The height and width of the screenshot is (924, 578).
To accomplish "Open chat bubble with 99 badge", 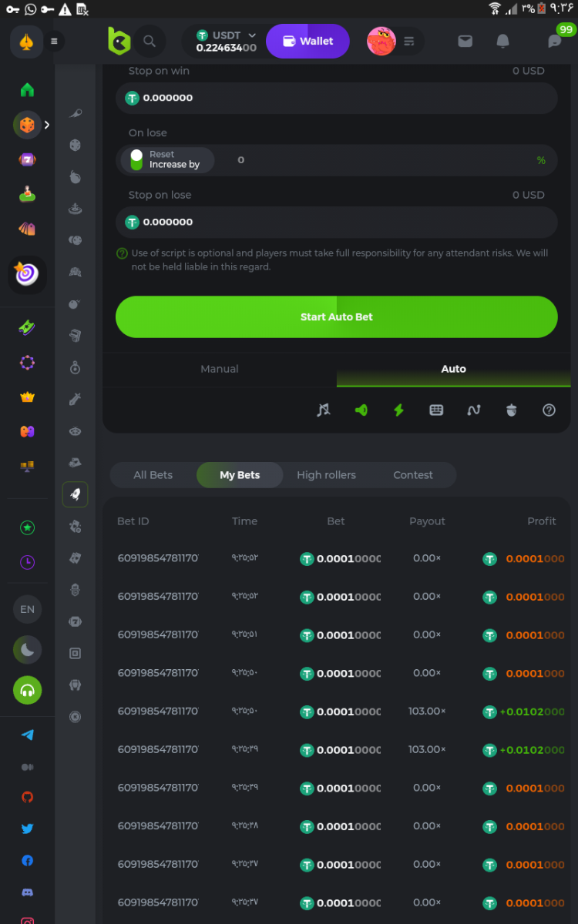I will click(555, 42).
